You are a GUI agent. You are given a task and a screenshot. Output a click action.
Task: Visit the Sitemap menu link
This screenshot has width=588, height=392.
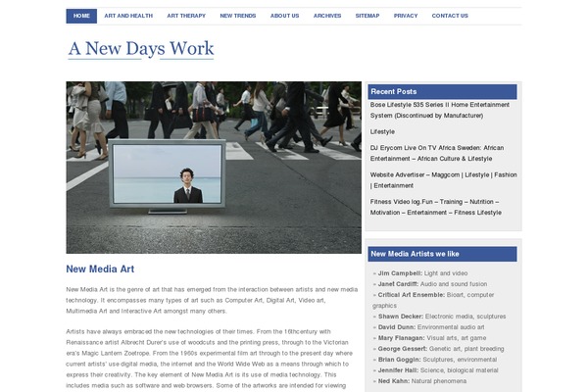(367, 16)
